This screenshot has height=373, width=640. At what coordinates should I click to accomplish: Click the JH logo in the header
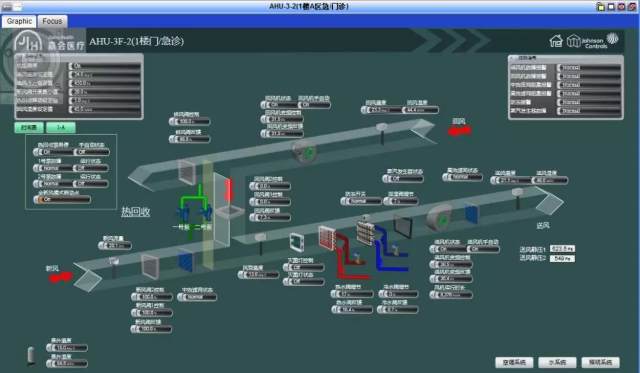point(28,42)
